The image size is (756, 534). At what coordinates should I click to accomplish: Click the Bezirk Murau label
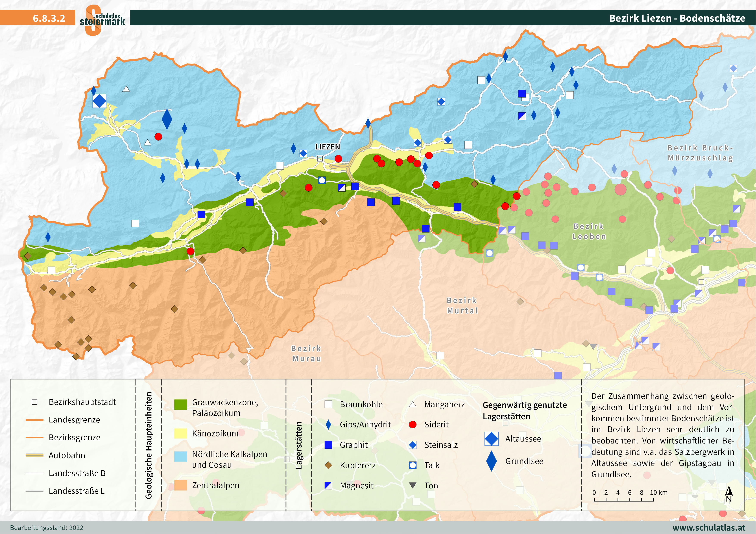click(x=306, y=354)
